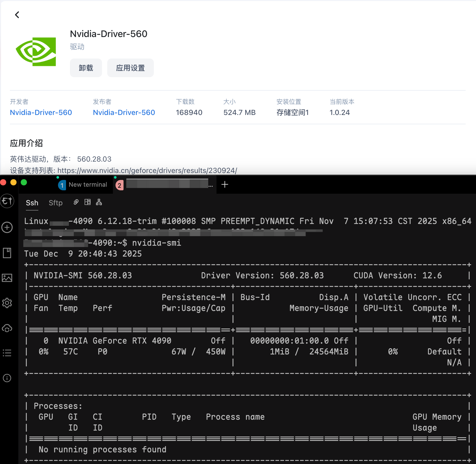Open the Nvidia-Driver-560 link under 发布者
Image resolution: width=476 pixels, height=464 pixels.
click(124, 112)
